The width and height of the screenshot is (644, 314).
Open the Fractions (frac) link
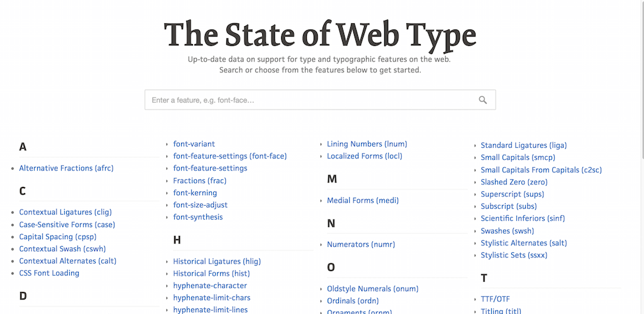[x=199, y=181]
